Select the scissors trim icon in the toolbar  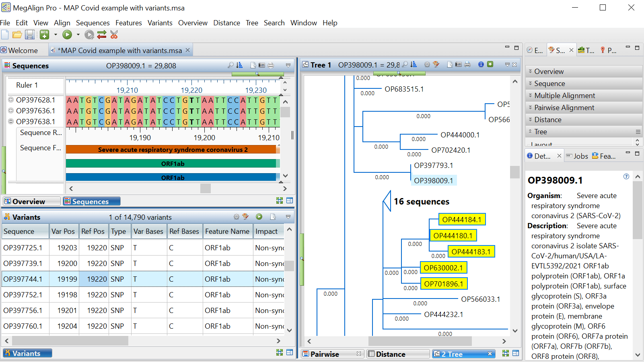[114, 35]
